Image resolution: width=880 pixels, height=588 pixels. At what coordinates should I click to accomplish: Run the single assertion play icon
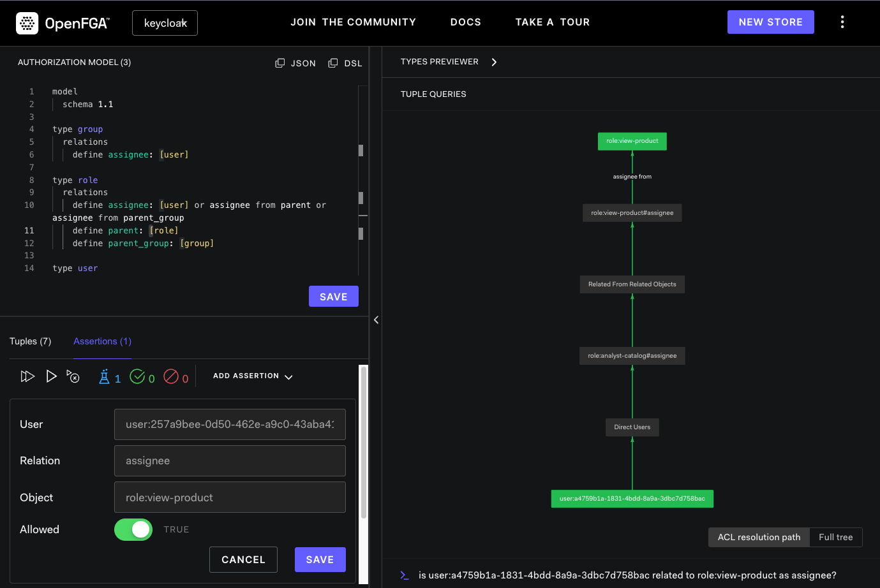(x=52, y=376)
